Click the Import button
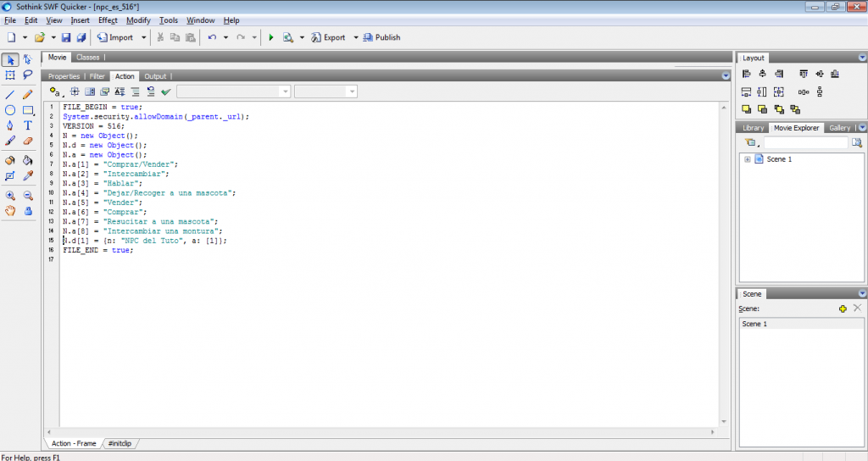The height and width of the screenshot is (461, 868). (x=115, y=37)
